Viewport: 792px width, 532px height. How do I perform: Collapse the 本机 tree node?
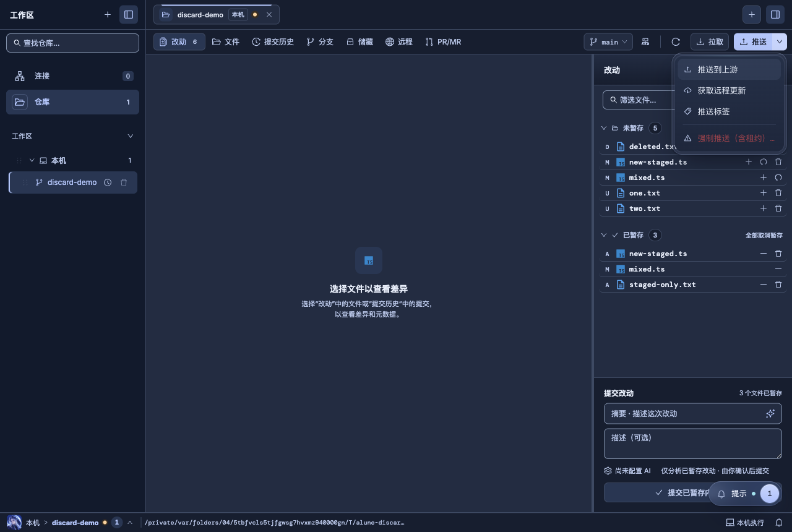click(32, 160)
